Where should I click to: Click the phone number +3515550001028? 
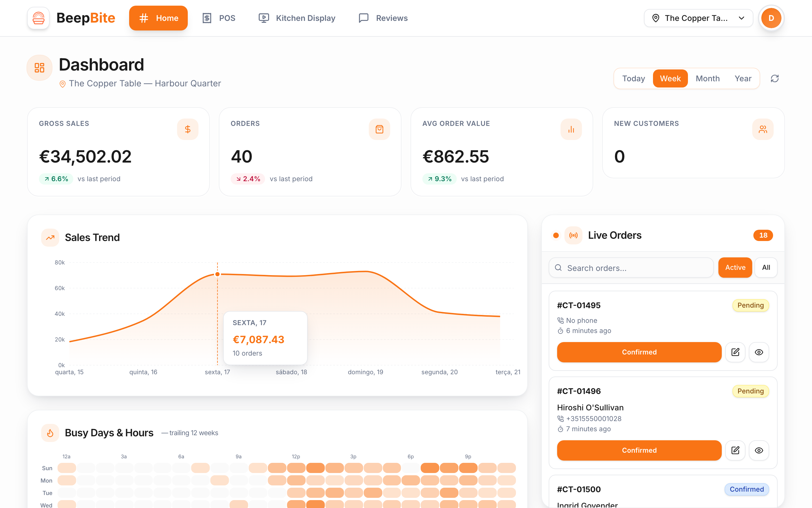pyautogui.click(x=593, y=419)
